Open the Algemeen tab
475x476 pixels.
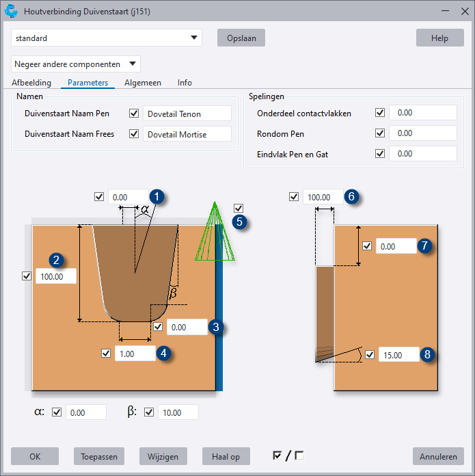click(143, 83)
